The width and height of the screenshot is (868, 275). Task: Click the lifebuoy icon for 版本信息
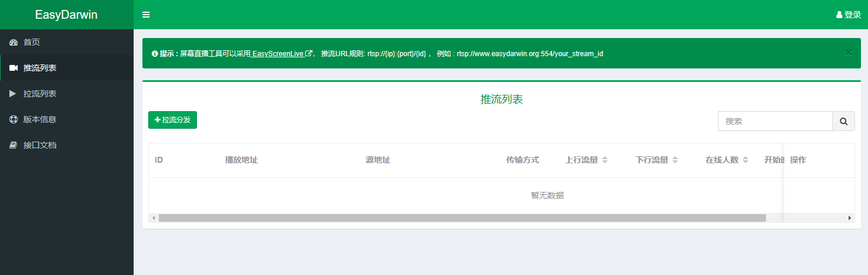pyautogui.click(x=13, y=119)
